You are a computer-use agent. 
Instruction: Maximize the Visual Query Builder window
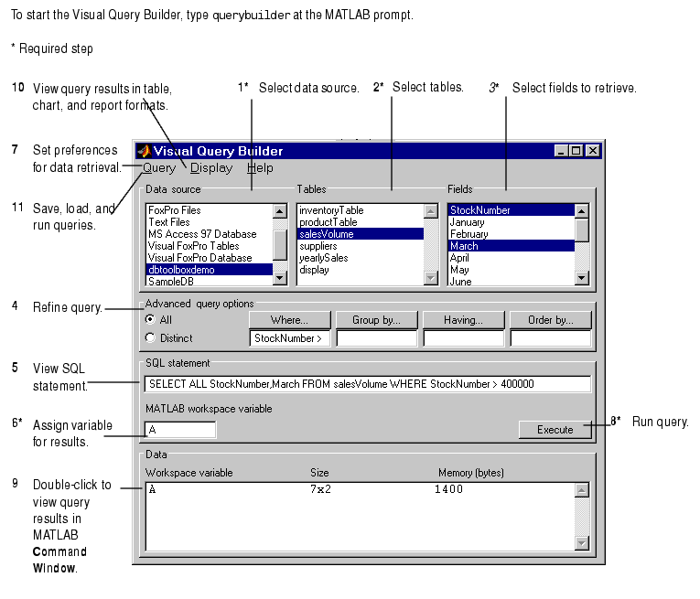tap(576, 151)
